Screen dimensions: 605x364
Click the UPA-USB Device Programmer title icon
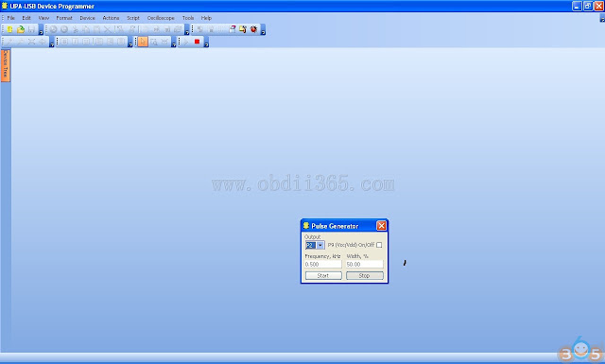click(x=5, y=6)
